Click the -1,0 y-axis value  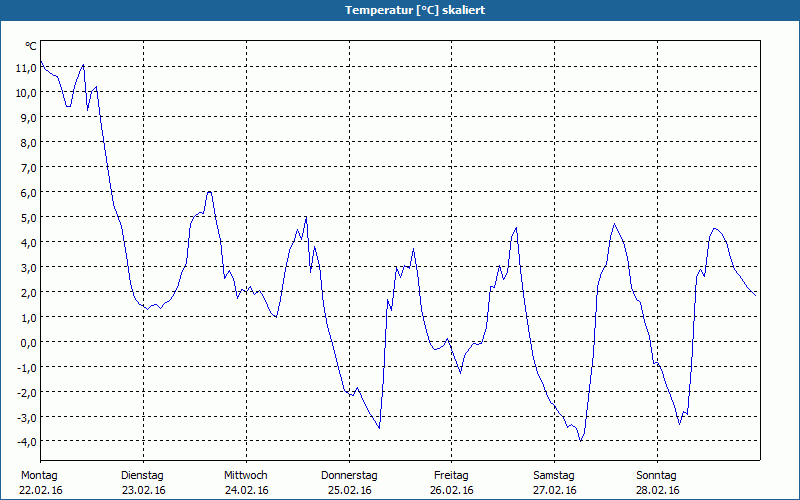(x=27, y=367)
